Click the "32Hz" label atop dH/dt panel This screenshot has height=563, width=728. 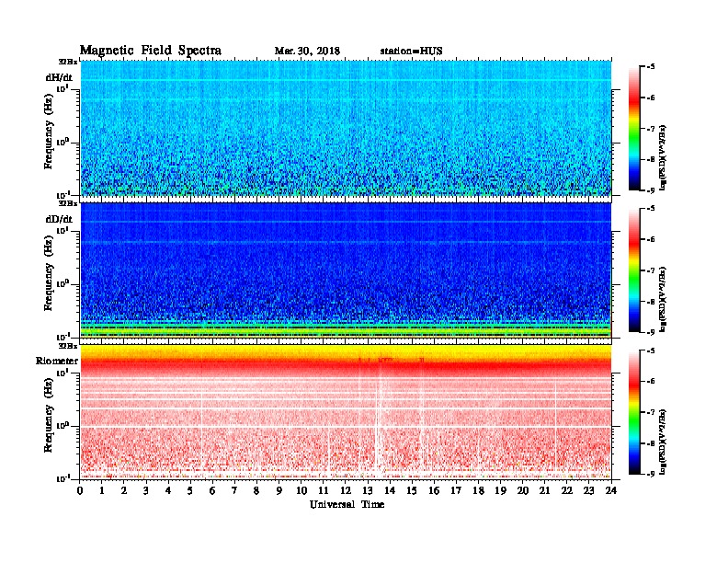click(68, 62)
